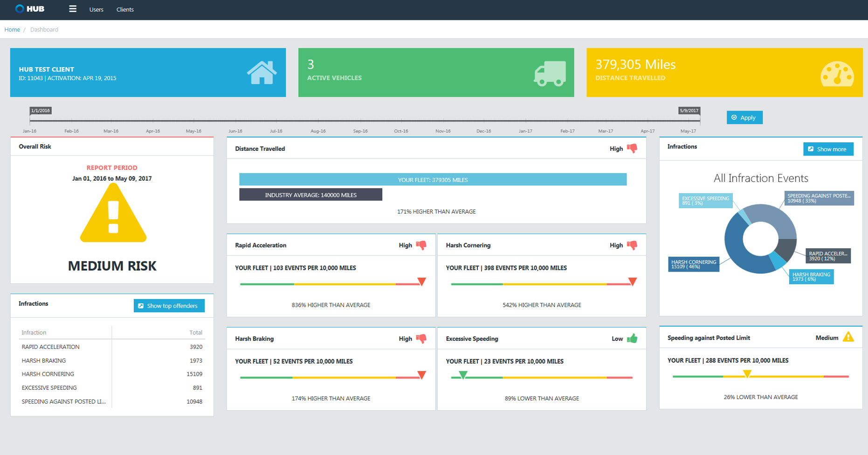
Task: Click the 10948 total value in table
Action: (x=194, y=401)
